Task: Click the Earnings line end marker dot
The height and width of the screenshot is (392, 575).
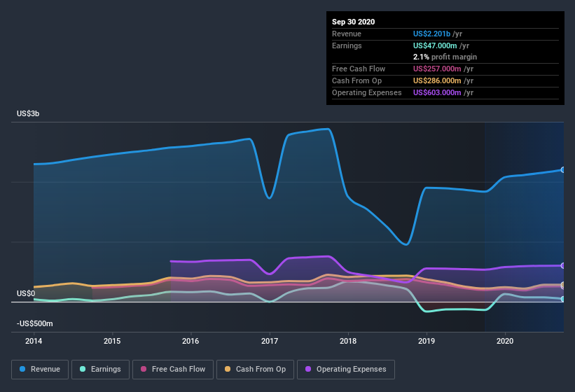Action: (x=563, y=299)
